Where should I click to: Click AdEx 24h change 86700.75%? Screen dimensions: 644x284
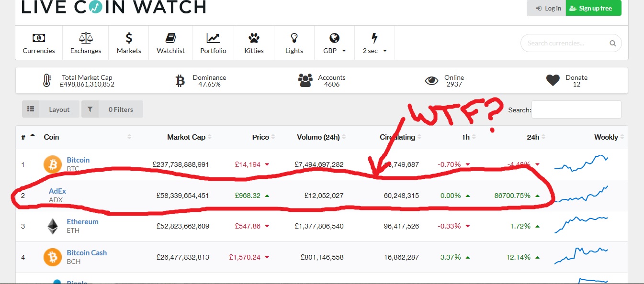(x=512, y=196)
